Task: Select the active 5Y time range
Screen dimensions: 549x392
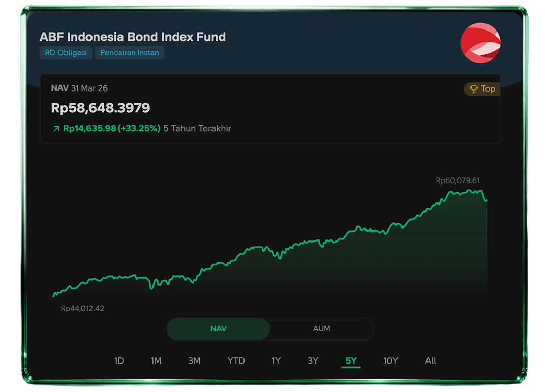Action: click(351, 361)
